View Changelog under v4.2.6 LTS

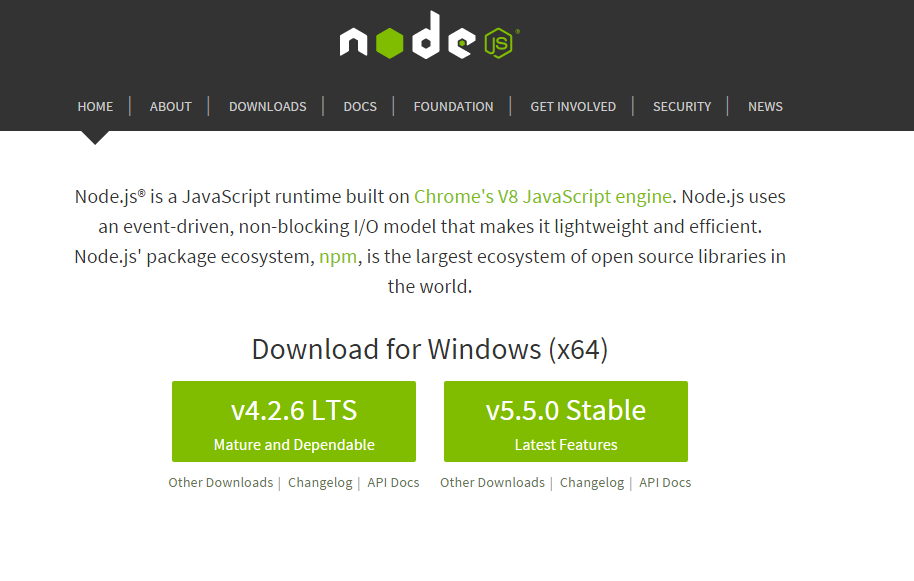(x=320, y=483)
